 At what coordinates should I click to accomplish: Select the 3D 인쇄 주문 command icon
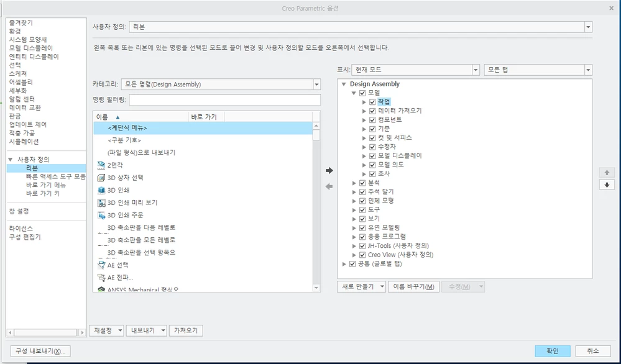coord(101,216)
